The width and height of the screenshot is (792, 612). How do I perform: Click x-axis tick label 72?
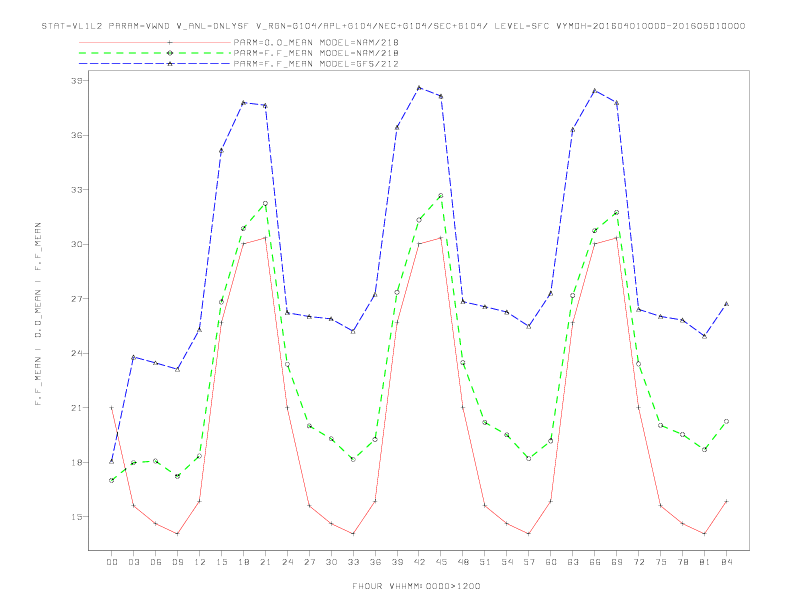(x=638, y=562)
